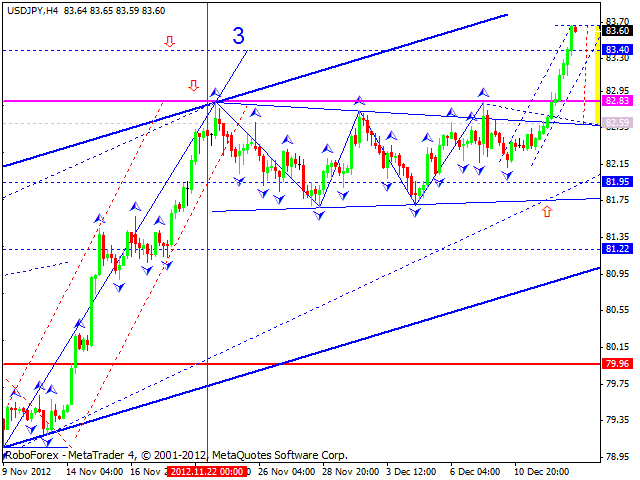Select the large blue wave label 3
This screenshot has height=480, width=640.
click(x=239, y=36)
